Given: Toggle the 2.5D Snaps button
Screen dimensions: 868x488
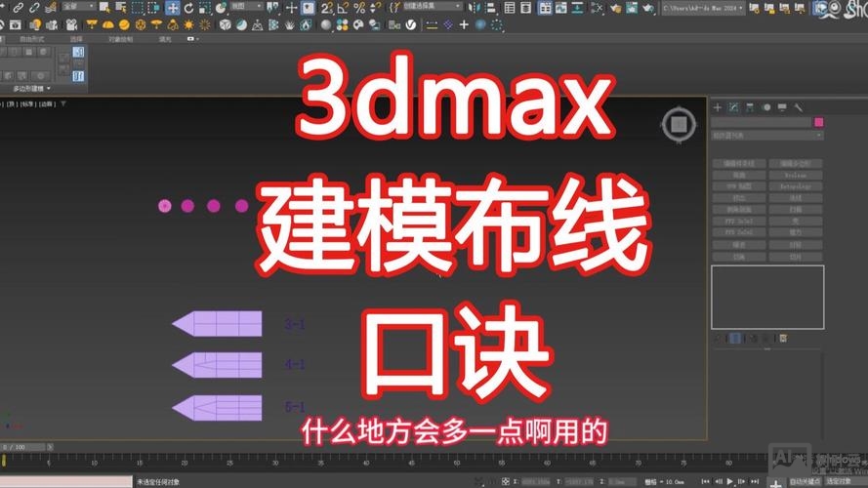Looking at the screenshot, I should (x=327, y=7).
